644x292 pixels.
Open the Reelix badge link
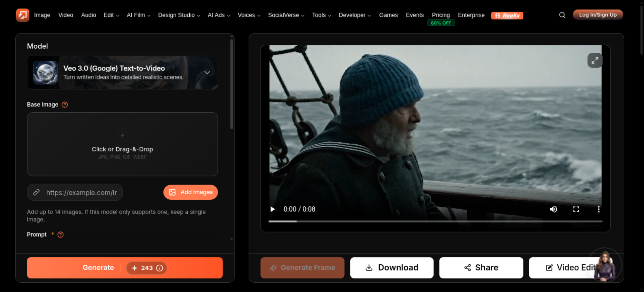click(x=507, y=15)
